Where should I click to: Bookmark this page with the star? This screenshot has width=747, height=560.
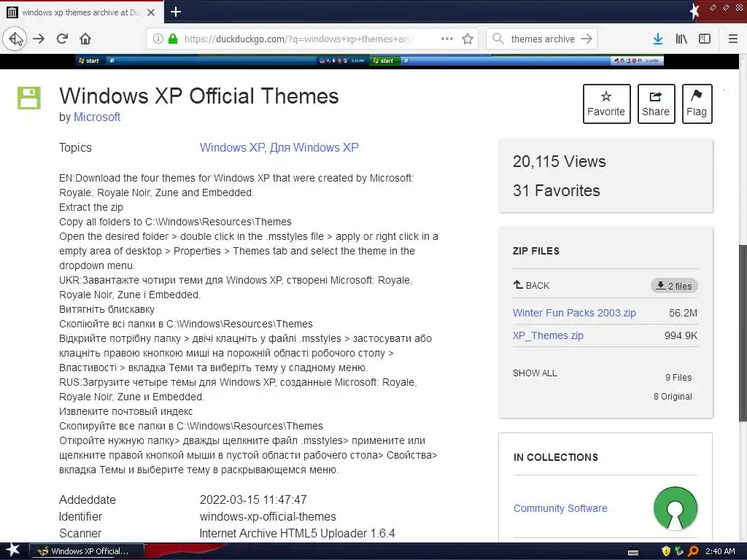pyautogui.click(x=468, y=39)
